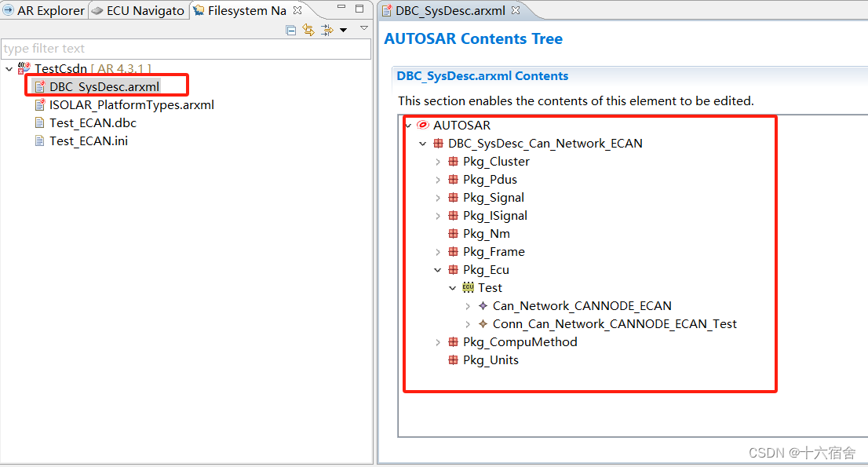Open dropdown arrow next to filter icon
The height and width of the screenshot is (467, 868).
(343, 30)
